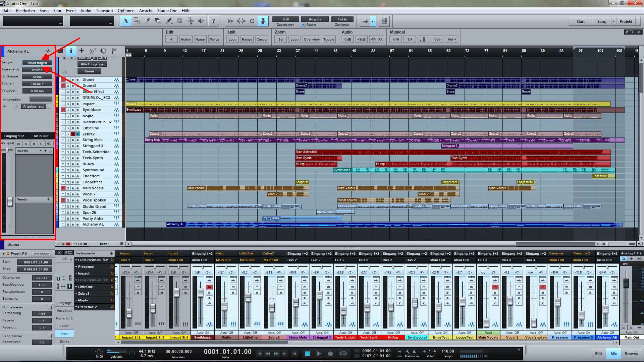This screenshot has width=644, height=362.
Task: Open the Tempo 'Nicht folgen' dropdown
Action: coord(37,63)
